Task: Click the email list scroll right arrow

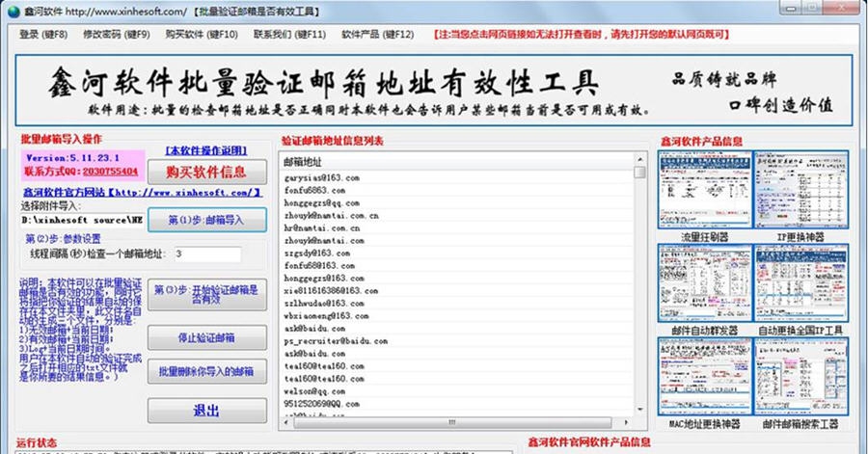Action: tap(626, 422)
